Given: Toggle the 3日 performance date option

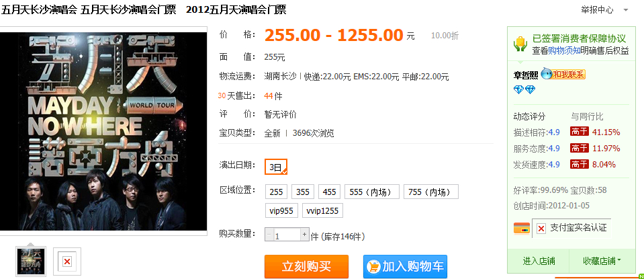Looking at the screenshot, I should [x=275, y=167].
